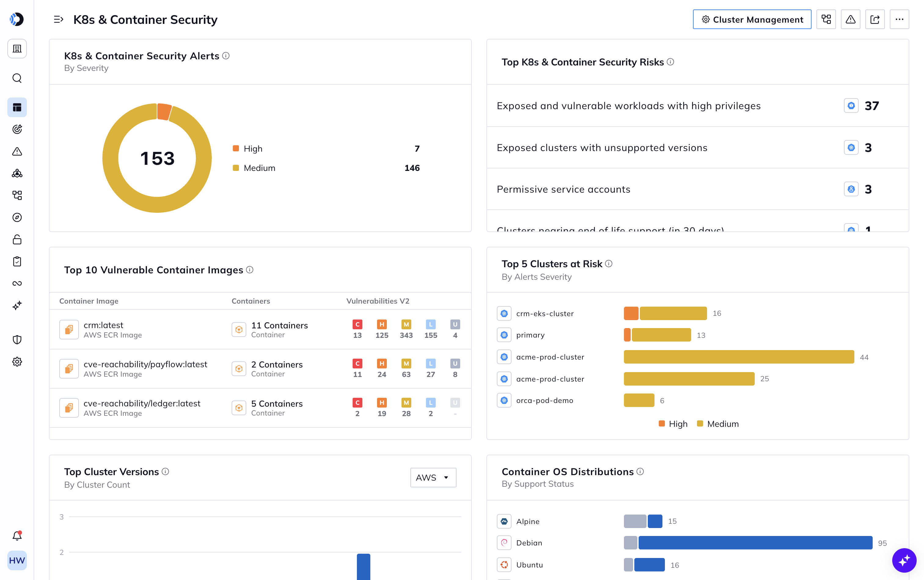Click the Container Image column header
Image resolution: width=924 pixels, height=580 pixels.
[x=89, y=301]
